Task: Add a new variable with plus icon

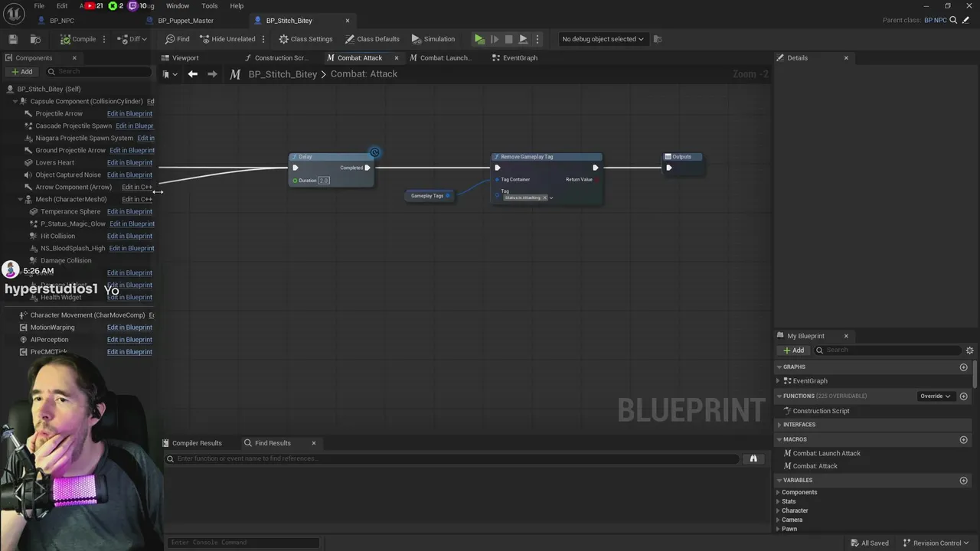Action: coord(964,481)
